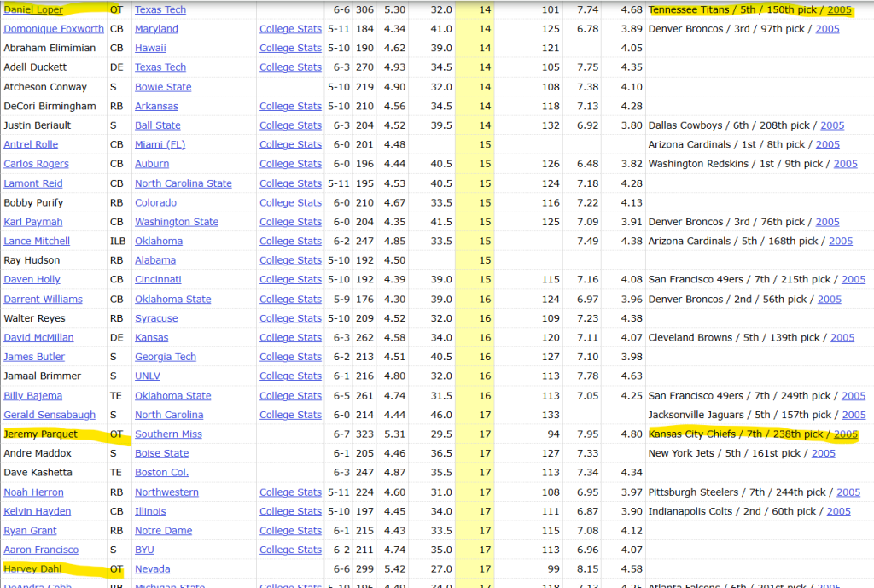Visit the North Carolina State link

coord(184,183)
